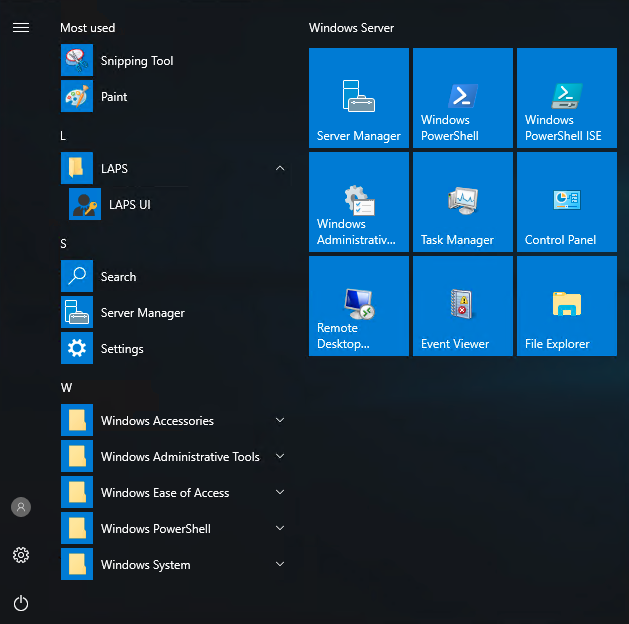Click the letter L section header

point(63,136)
